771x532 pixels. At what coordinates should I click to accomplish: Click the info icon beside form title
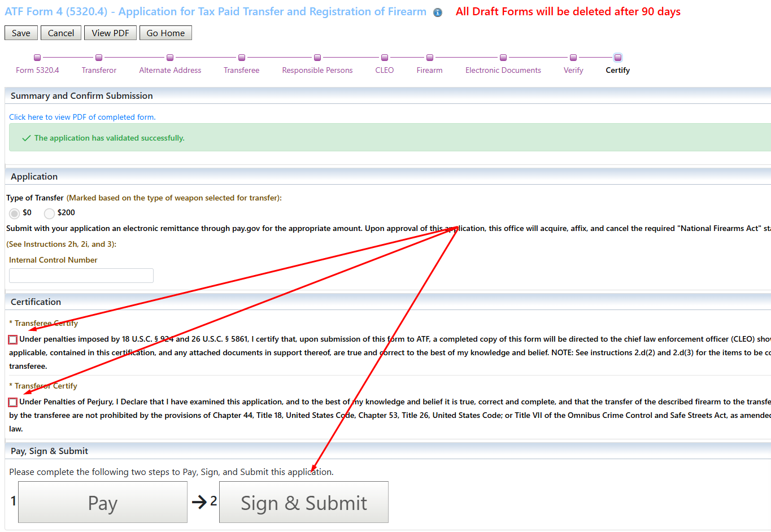point(438,13)
